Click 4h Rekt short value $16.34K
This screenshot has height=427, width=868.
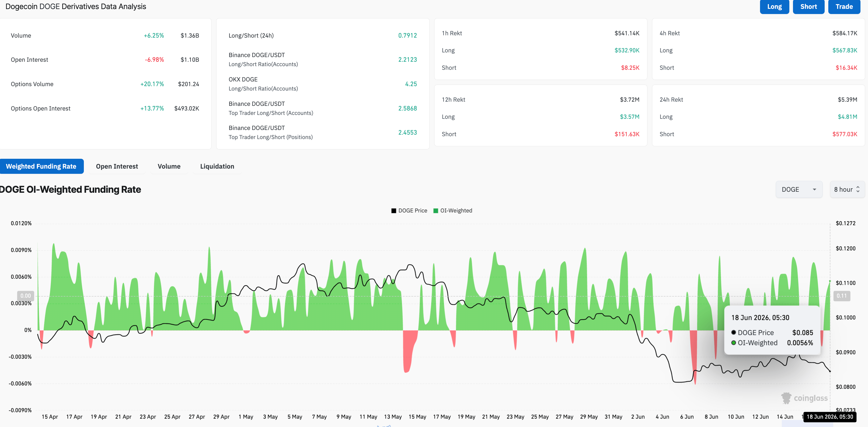coord(846,68)
